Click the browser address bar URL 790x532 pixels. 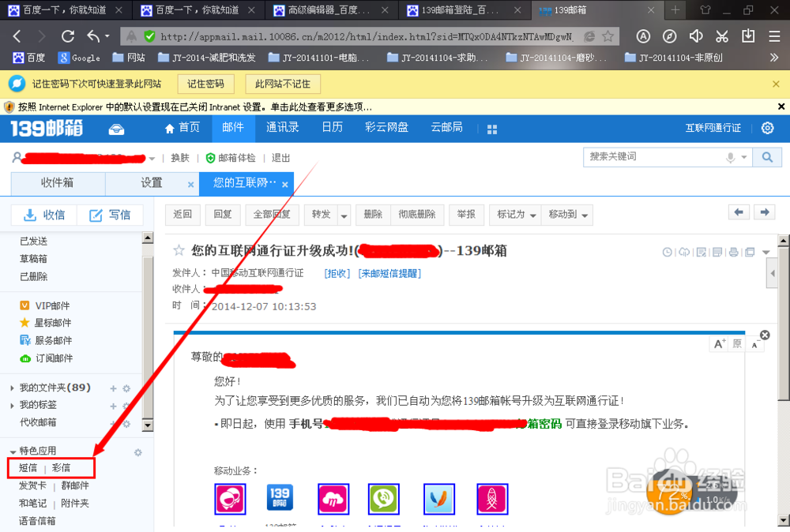point(366,37)
